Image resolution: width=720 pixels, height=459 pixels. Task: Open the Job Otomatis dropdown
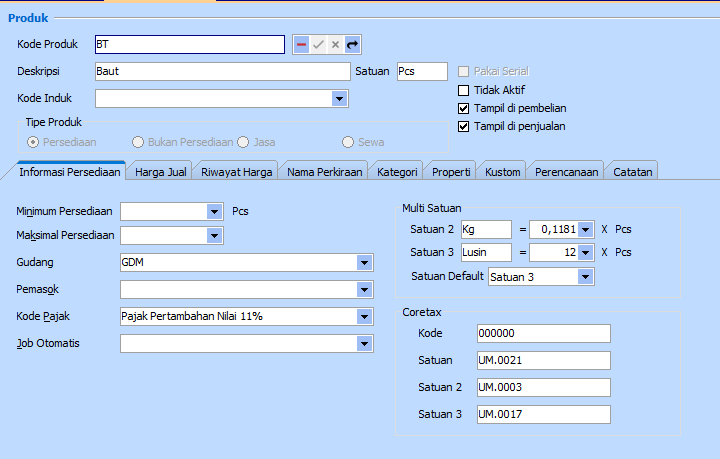click(364, 343)
